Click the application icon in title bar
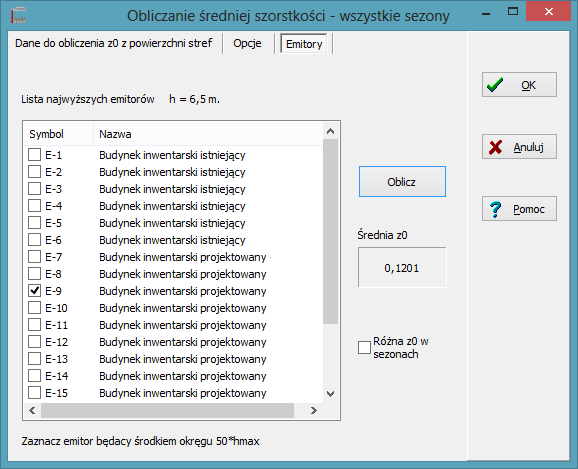 (18, 16)
